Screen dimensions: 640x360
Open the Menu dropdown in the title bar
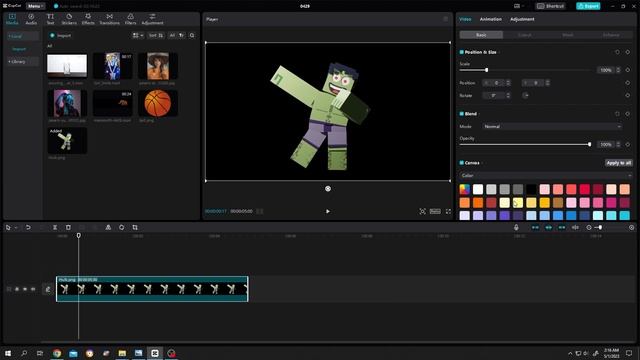coord(36,6)
